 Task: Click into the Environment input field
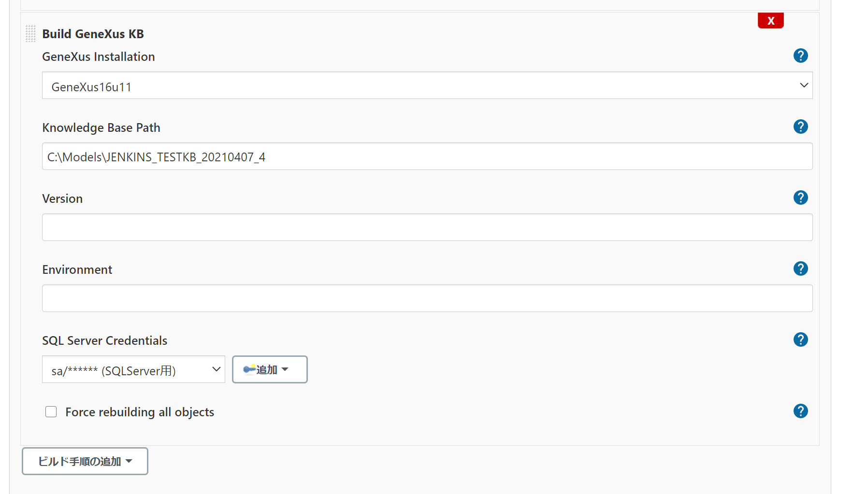[427, 298]
